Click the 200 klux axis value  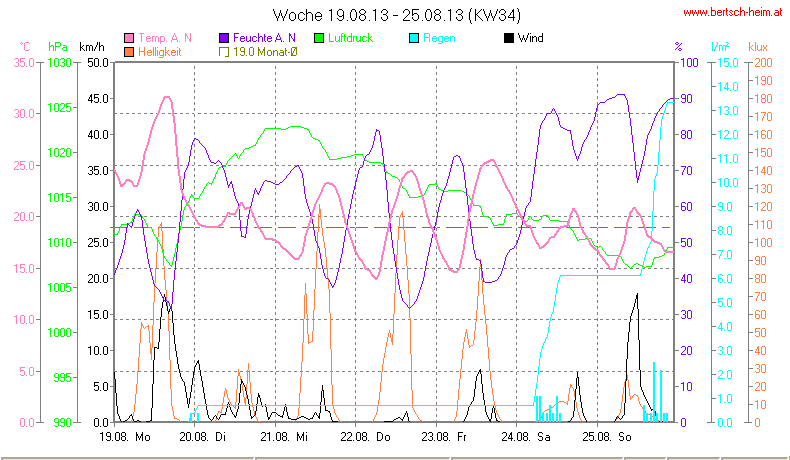[x=764, y=63]
